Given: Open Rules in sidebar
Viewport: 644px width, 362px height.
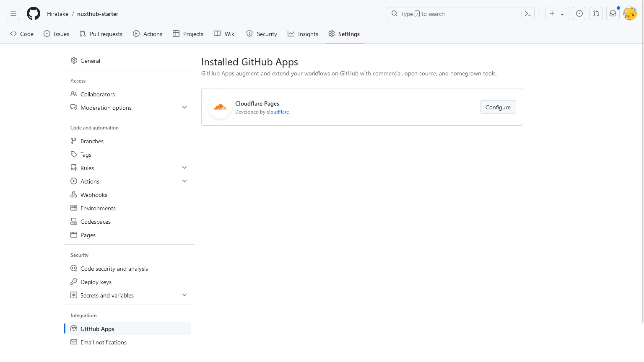Looking at the screenshot, I should pos(129,168).
